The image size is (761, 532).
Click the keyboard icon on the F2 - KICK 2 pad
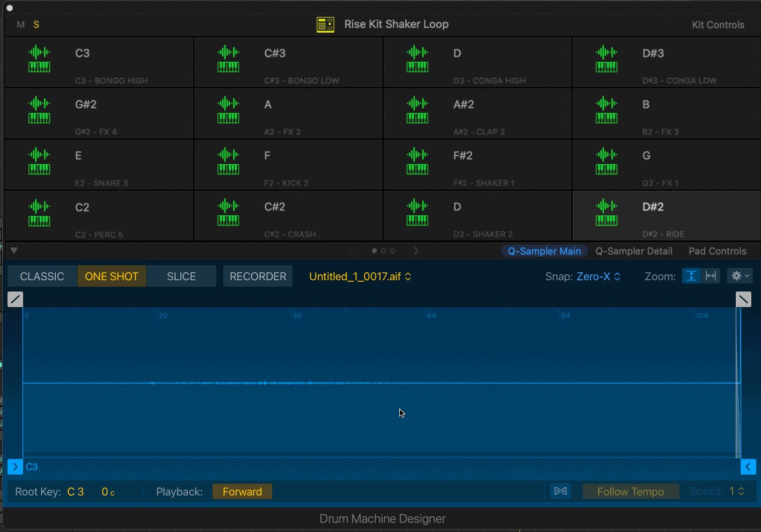228,170
